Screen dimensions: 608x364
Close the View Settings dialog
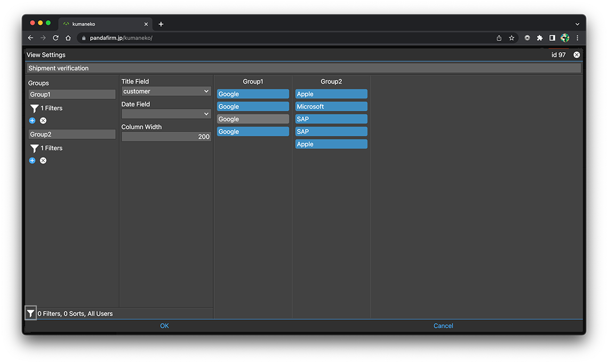coord(577,55)
